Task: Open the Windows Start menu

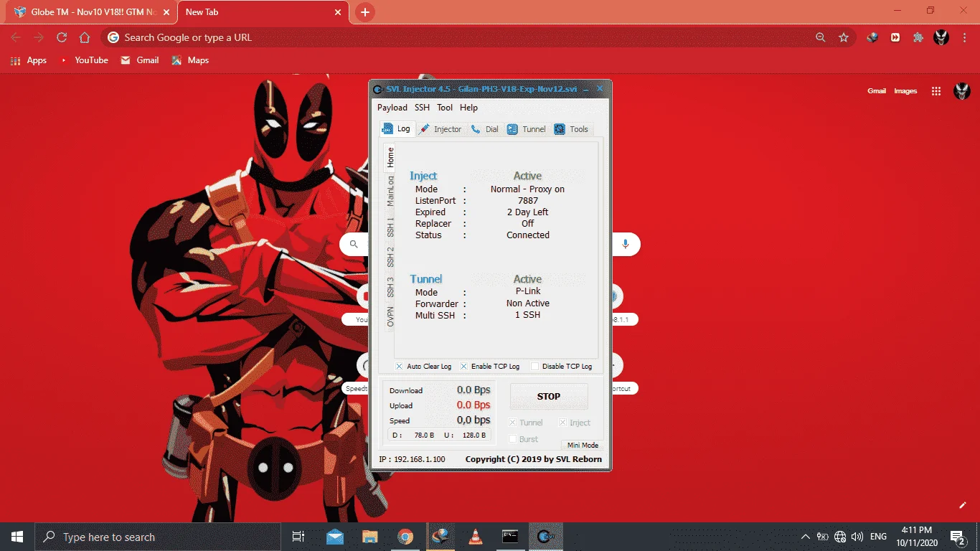Action: (17, 537)
